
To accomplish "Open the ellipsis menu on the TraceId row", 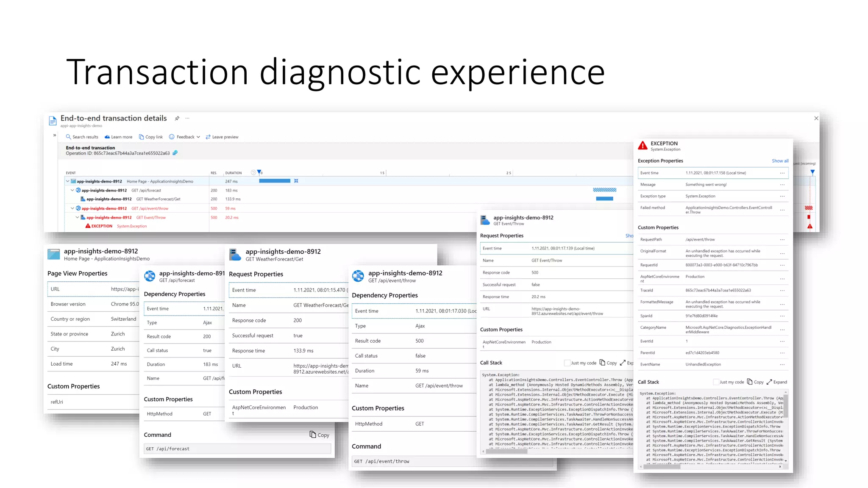I will pos(782,291).
